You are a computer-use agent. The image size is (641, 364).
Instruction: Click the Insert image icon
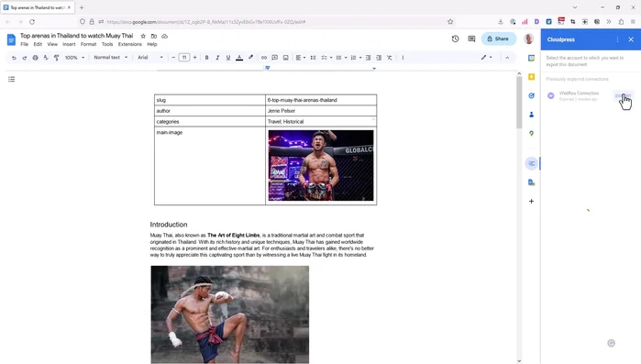click(286, 58)
